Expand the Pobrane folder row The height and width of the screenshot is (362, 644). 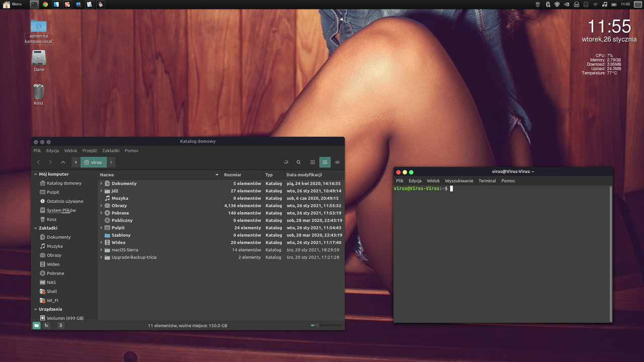point(101,213)
